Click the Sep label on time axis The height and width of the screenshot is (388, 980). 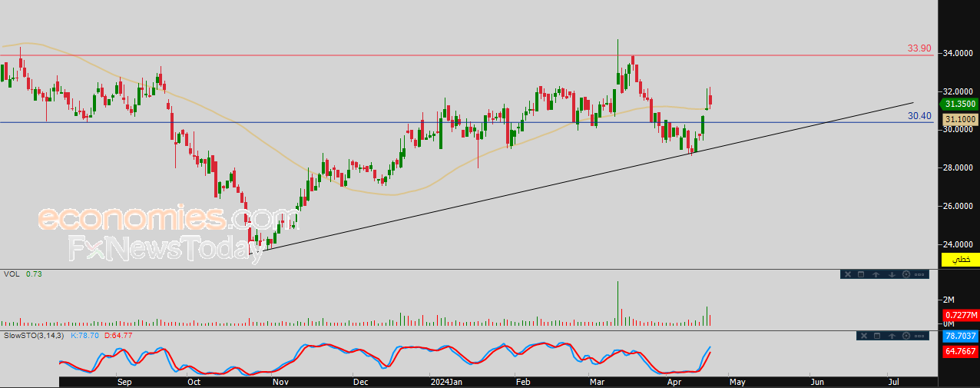tap(124, 381)
